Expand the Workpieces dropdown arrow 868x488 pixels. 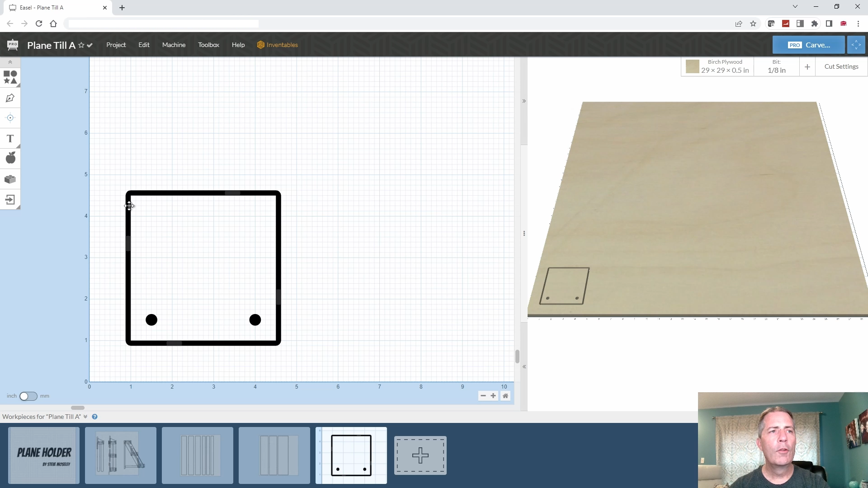(85, 417)
